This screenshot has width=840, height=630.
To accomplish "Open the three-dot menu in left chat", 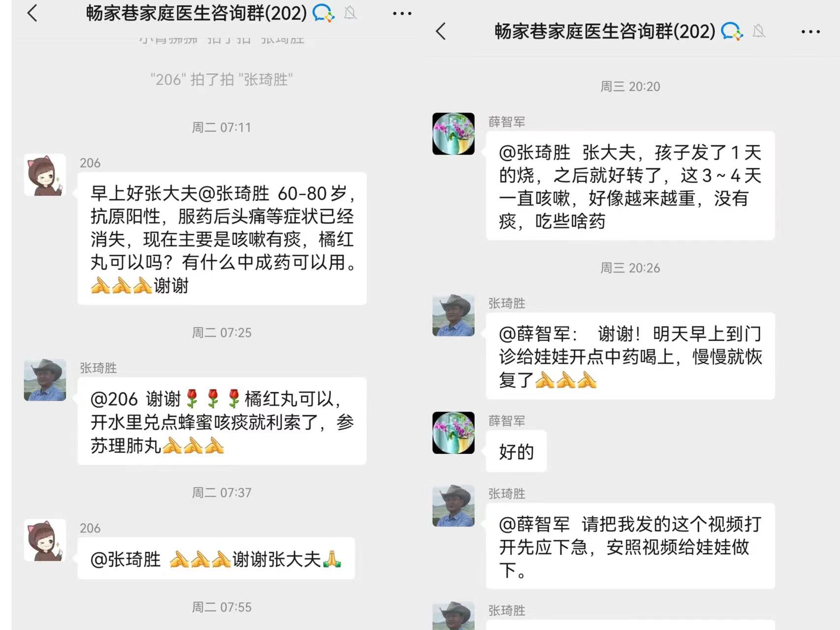I will (x=402, y=14).
